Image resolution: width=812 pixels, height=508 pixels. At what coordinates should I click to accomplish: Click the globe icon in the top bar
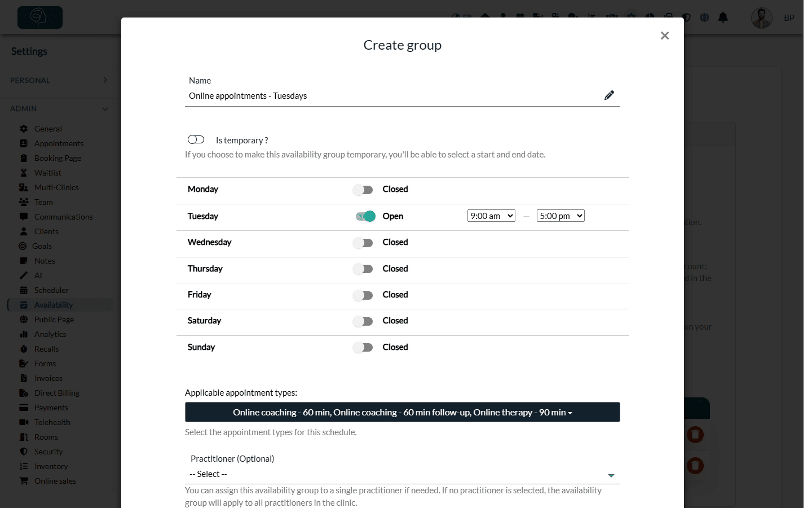pyautogui.click(x=704, y=17)
